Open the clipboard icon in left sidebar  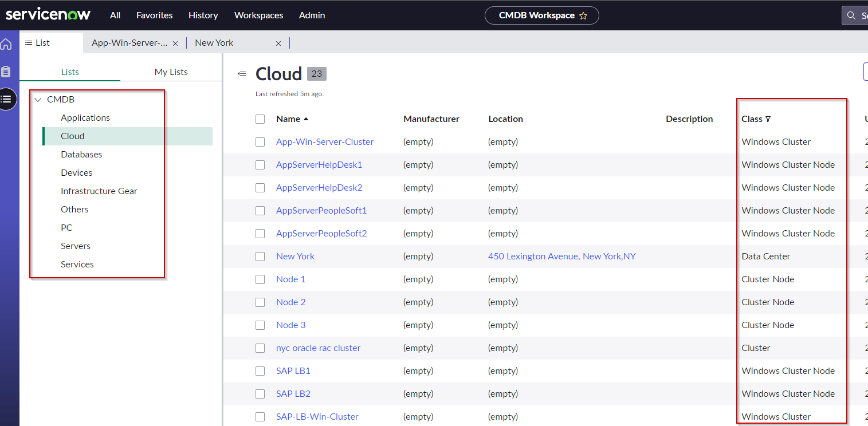[x=6, y=72]
